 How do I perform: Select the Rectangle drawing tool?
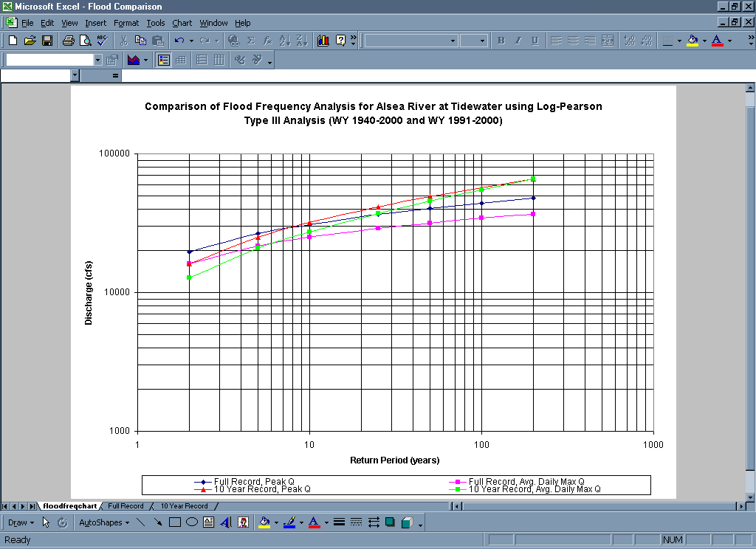coord(175,522)
